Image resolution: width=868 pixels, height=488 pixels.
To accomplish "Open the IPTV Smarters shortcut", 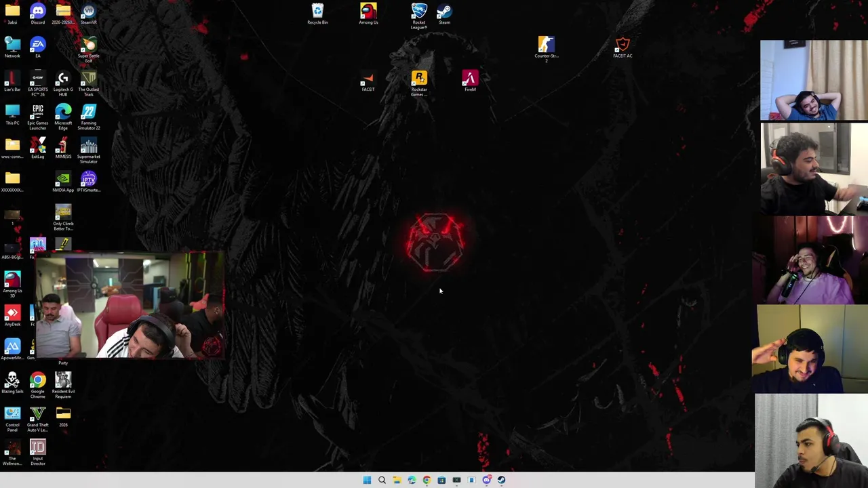I will (88, 181).
